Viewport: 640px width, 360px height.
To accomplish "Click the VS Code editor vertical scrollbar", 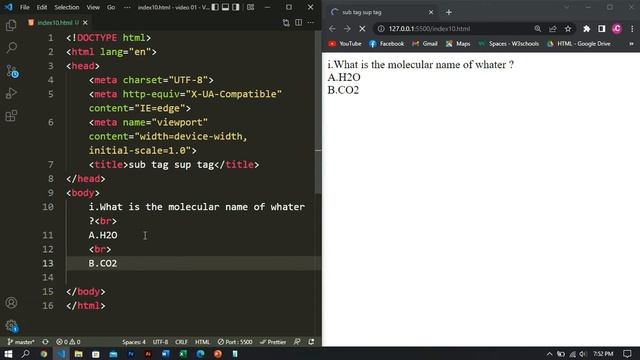I will 318,112.
